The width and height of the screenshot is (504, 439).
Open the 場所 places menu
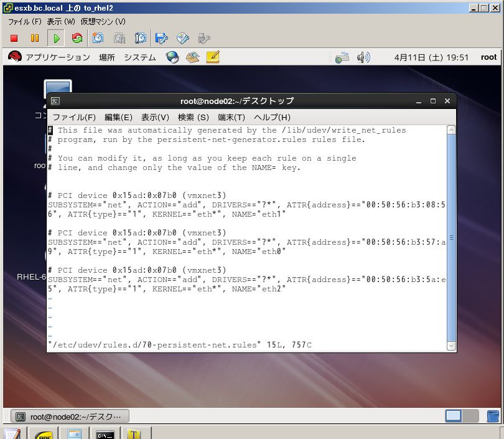point(107,57)
